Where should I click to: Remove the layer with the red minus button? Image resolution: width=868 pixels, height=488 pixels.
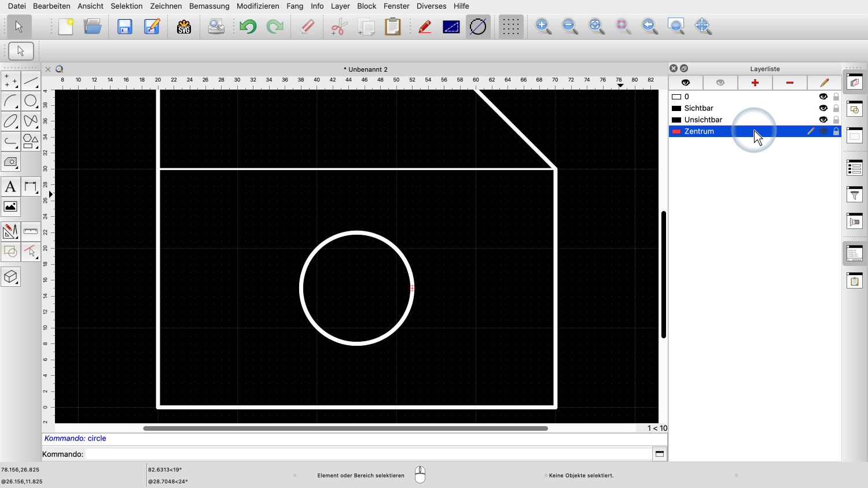click(x=790, y=83)
